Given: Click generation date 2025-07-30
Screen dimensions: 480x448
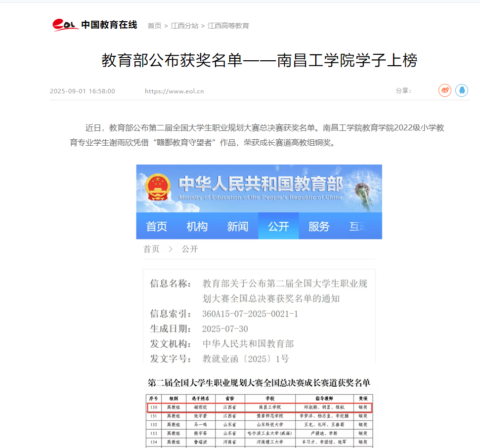Looking at the screenshot, I should click(x=225, y=329).
